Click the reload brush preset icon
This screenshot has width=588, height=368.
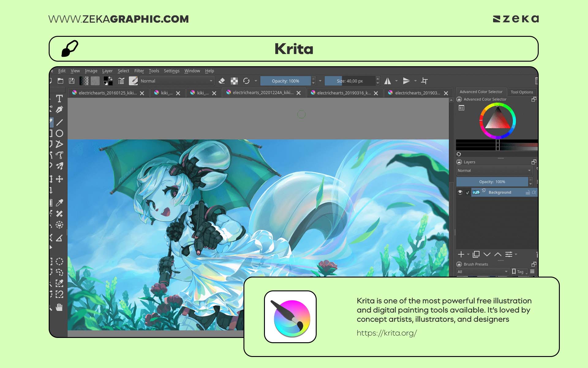pos(247,81)
